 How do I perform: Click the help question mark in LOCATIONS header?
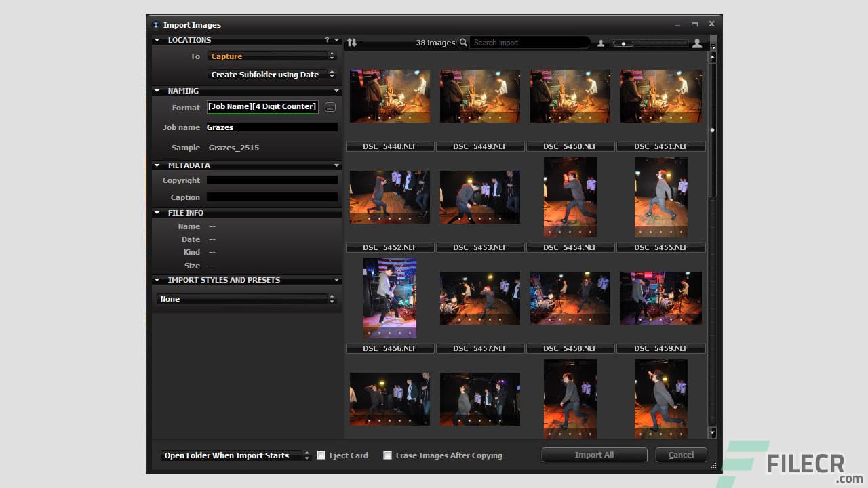tap(326, 39)
